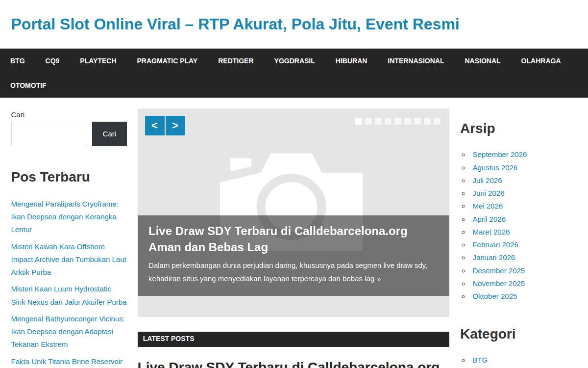Open the Juli 2026 archive

(x=487, y=181)
